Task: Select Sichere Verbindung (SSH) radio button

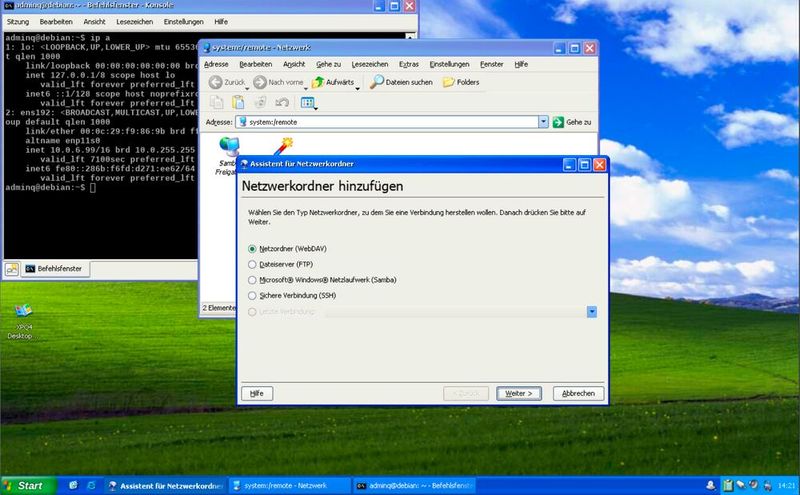Action: (252, 295)
